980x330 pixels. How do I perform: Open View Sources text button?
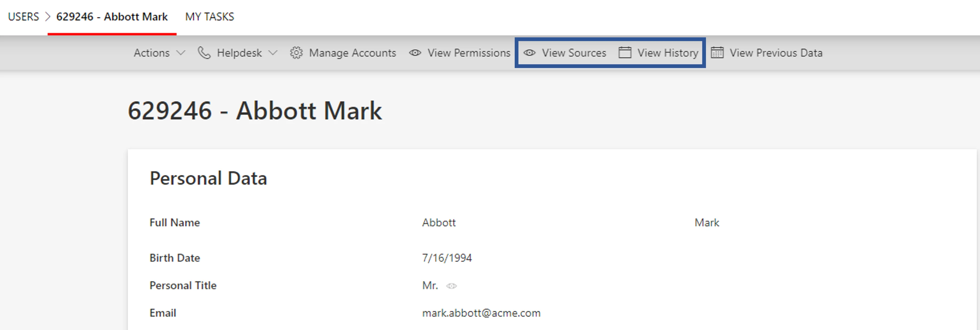[x=574, y=53]
